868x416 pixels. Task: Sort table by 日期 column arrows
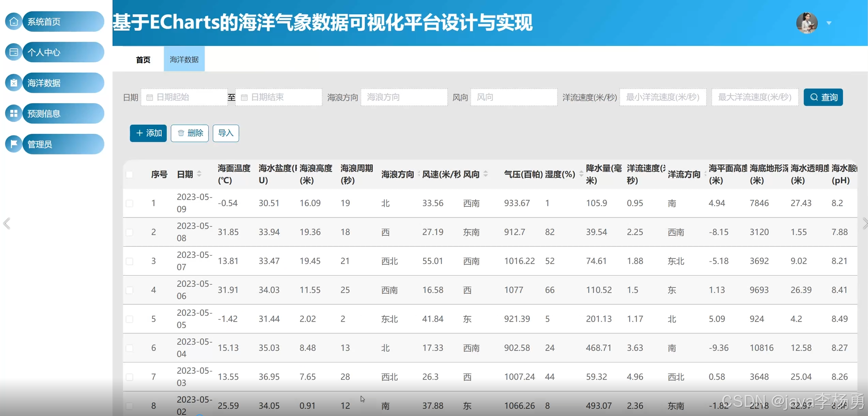(x=199, y=174)
